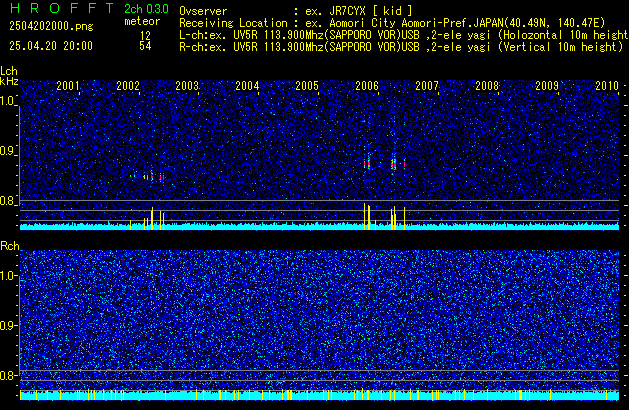
Task: Click the 2009 time marker
Action: point(547,86)
